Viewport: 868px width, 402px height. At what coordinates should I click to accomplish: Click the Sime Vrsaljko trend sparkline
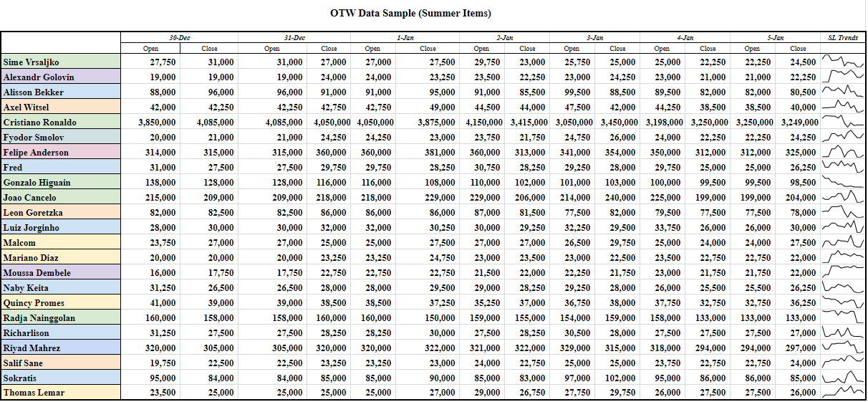tap(843, 62)
